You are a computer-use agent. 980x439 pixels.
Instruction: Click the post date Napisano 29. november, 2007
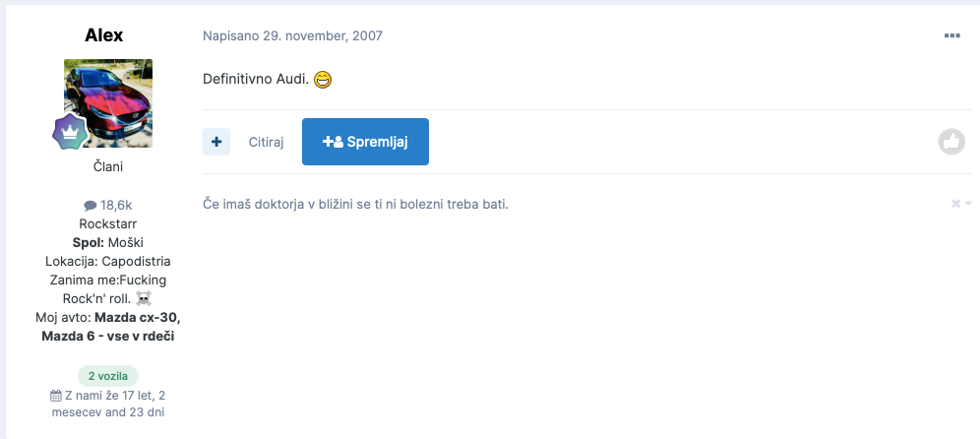pos(292,35)
